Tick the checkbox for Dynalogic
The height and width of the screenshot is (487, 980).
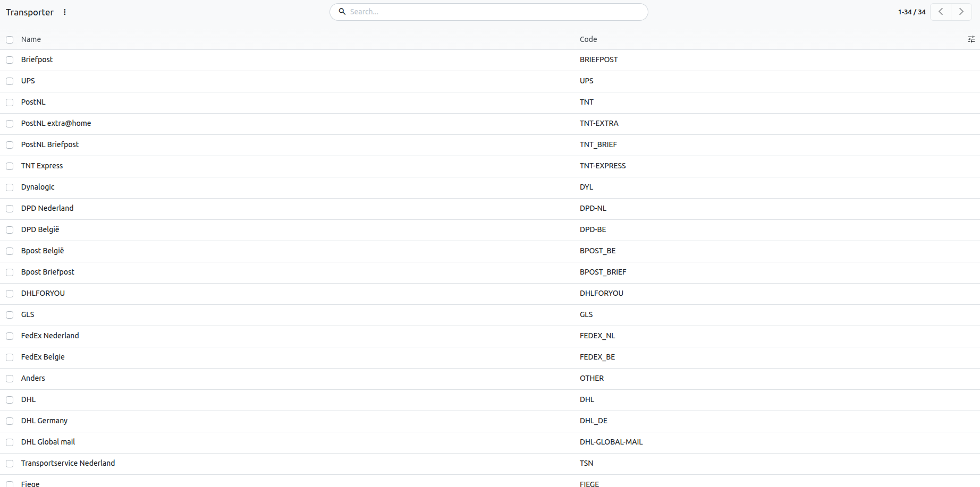click(10, 187)
